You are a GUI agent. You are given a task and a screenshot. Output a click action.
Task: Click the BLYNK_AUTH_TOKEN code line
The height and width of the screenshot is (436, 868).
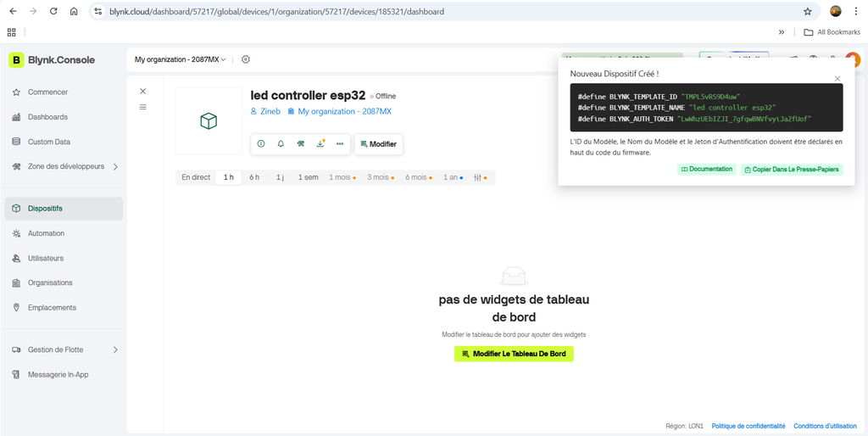(x=696, y=119)
